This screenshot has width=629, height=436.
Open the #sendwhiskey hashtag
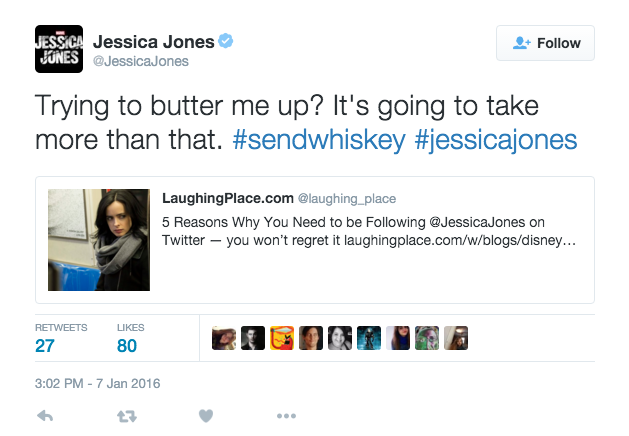[318, 139]
